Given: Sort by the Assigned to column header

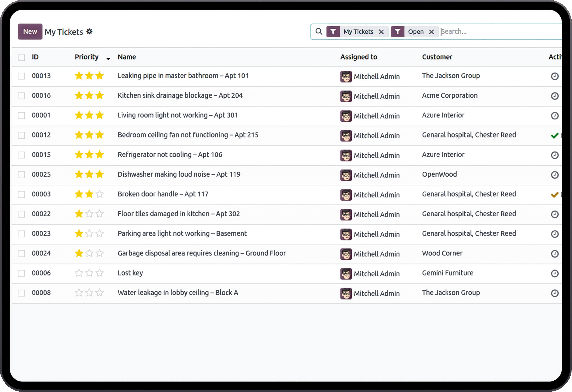Looking at the screenshot, I should 359,57.
